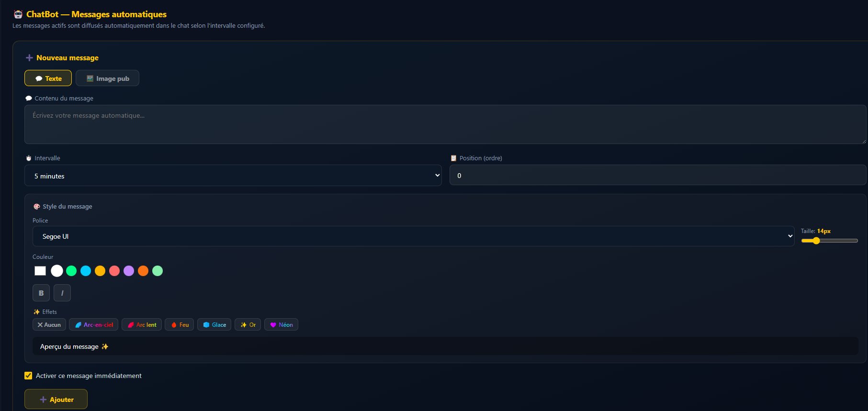Select the Arc-en-ciel rainbow effect
The image size is (868, 411).
93,324
